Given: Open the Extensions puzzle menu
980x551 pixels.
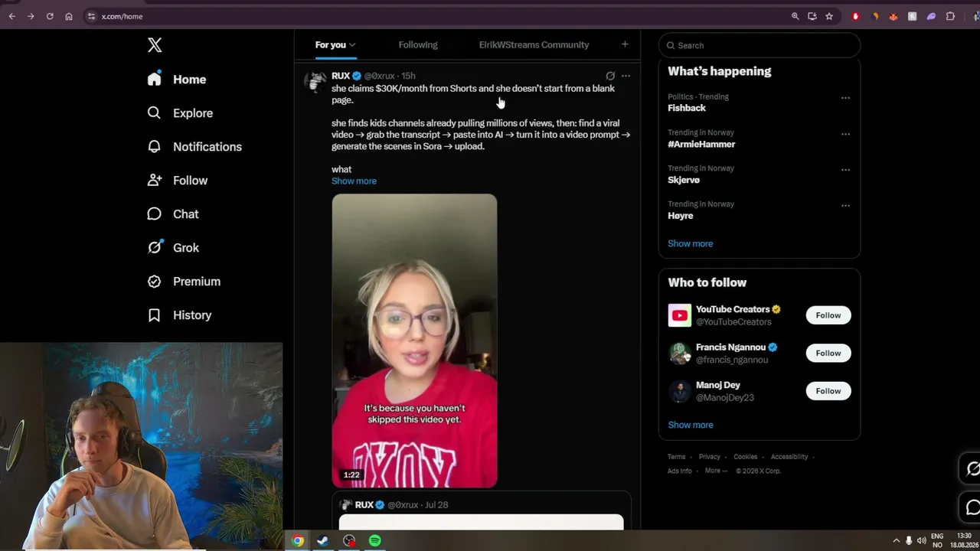Looking at the screenshot, I should 950,16.
